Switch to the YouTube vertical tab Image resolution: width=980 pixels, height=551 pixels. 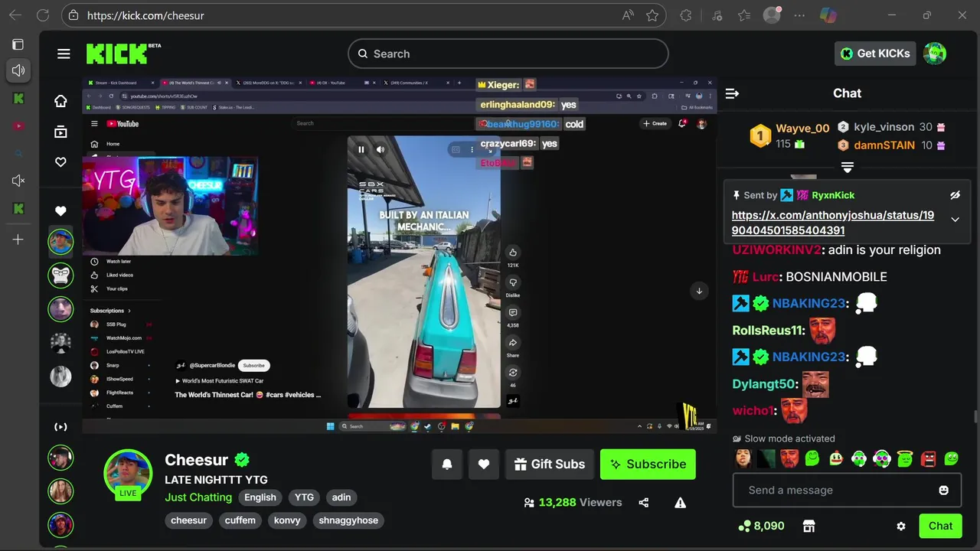coord(18,126)
